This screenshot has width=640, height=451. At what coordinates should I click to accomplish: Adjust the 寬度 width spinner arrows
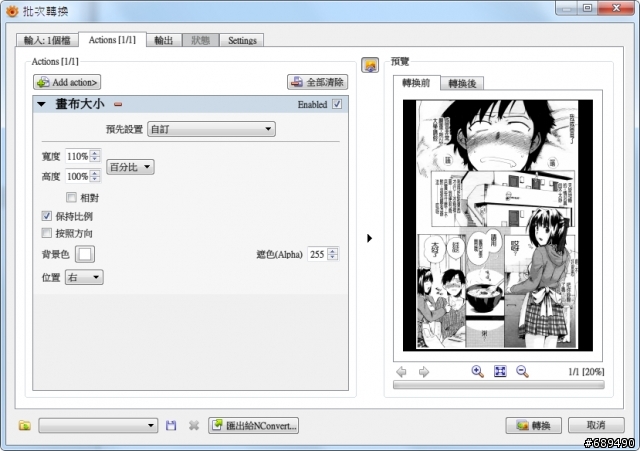tap(95, 156)
